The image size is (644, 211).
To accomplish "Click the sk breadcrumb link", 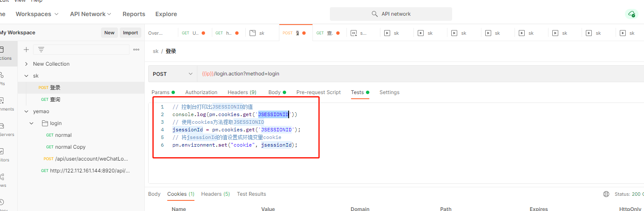I will click(x=155, y=51).
